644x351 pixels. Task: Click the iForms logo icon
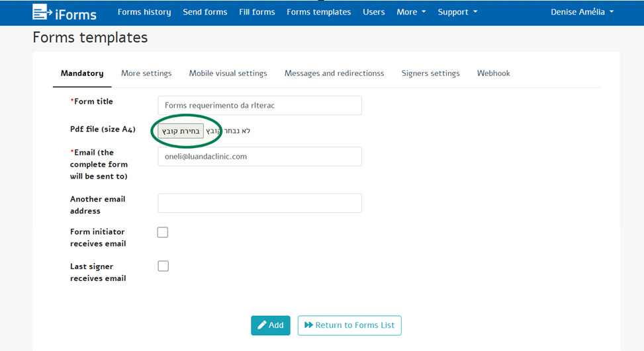(x=41, y=13)
